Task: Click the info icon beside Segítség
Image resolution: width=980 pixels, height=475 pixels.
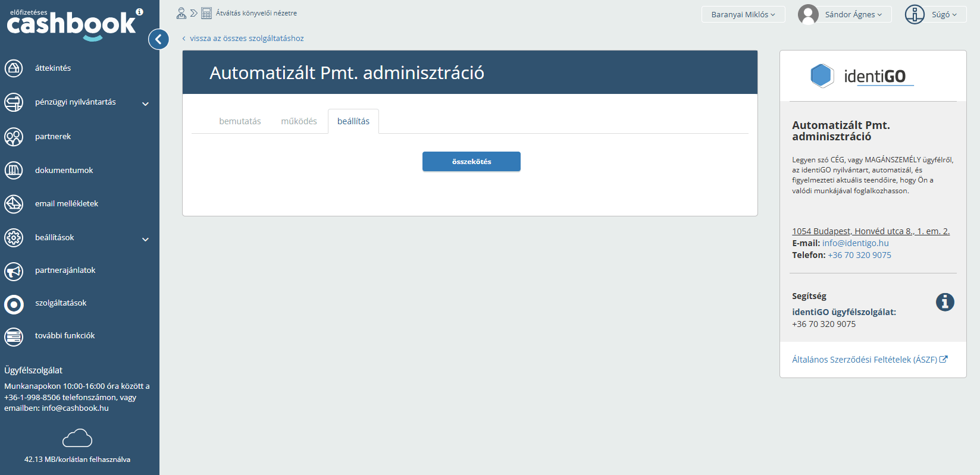Action: click(x=944, y=302)
